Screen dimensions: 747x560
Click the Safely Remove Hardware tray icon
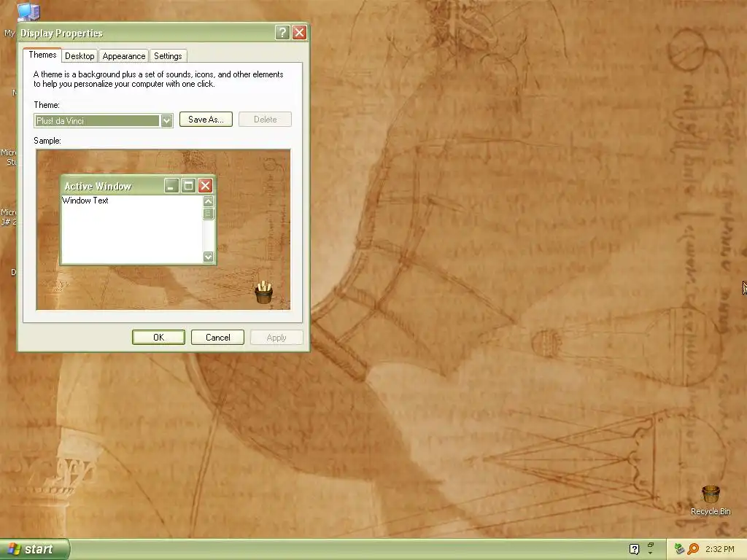tap(679, 549)
